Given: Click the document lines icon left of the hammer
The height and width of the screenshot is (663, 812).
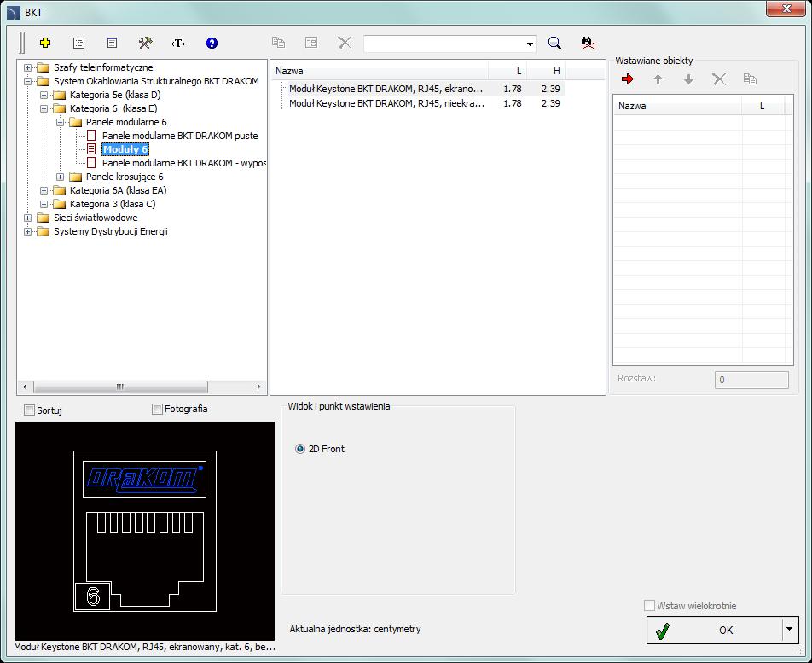Looking at the screenshot, I should (x=112, y=43).
